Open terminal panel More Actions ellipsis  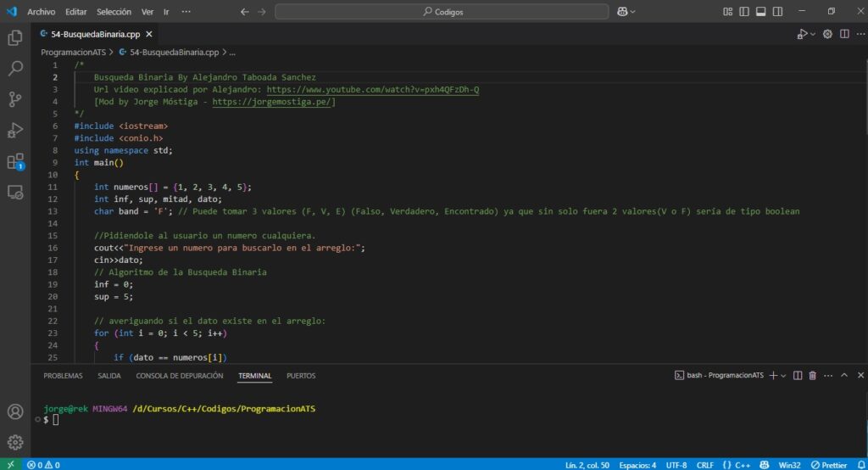(827, 375)
